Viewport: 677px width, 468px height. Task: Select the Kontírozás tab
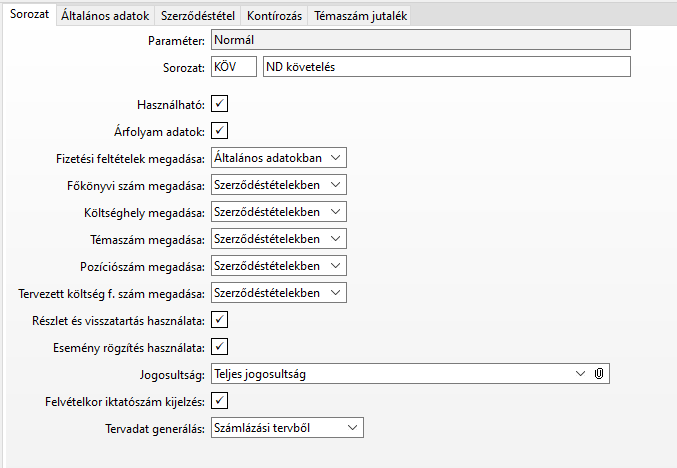point(274,16)
